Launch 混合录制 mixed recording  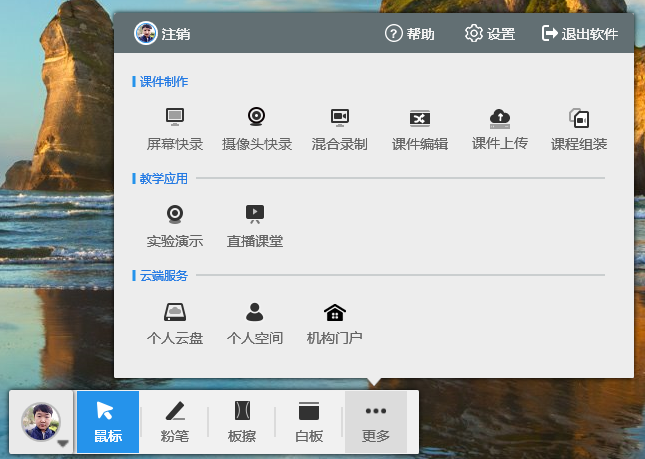click(x=339, y=127)
